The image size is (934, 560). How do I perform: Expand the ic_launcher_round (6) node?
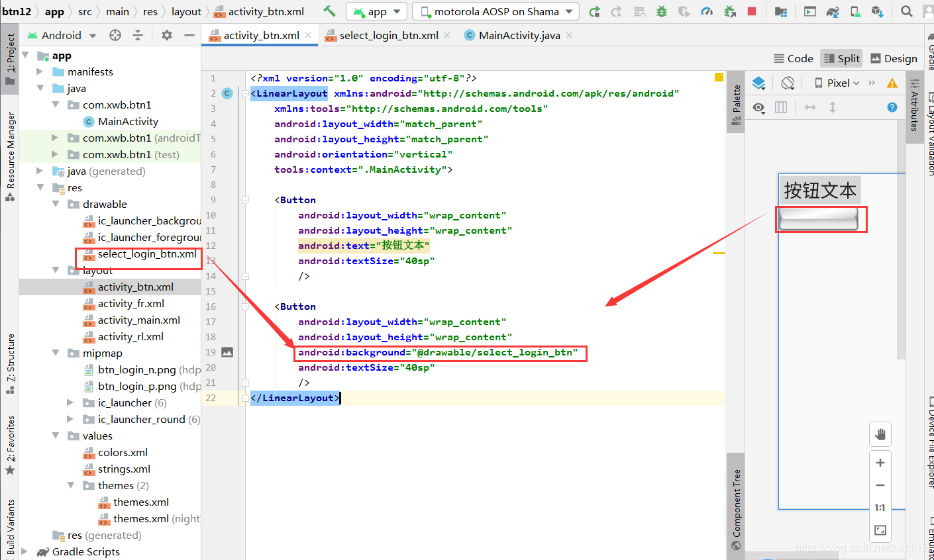[x=71, y=419]
